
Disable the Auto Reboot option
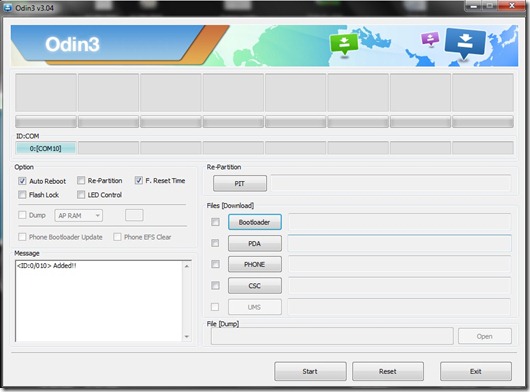coord(22,181)
